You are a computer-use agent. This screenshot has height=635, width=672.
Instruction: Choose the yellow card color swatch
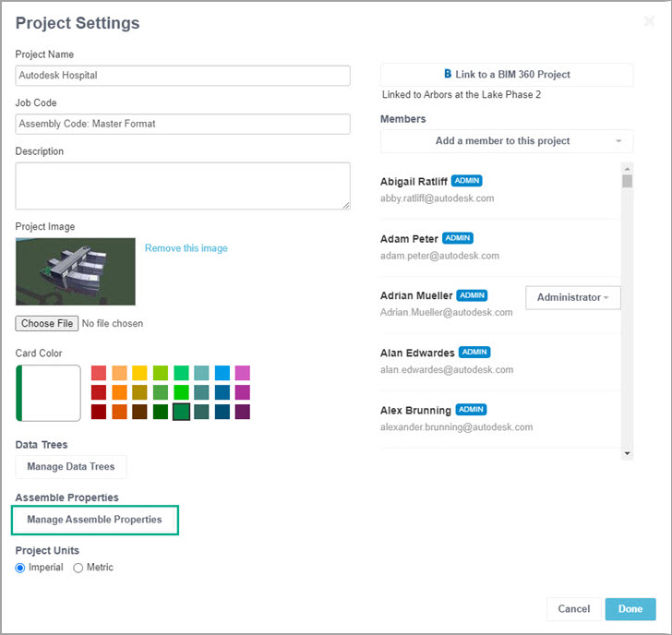pyautogui.click(x=139, y=373)
